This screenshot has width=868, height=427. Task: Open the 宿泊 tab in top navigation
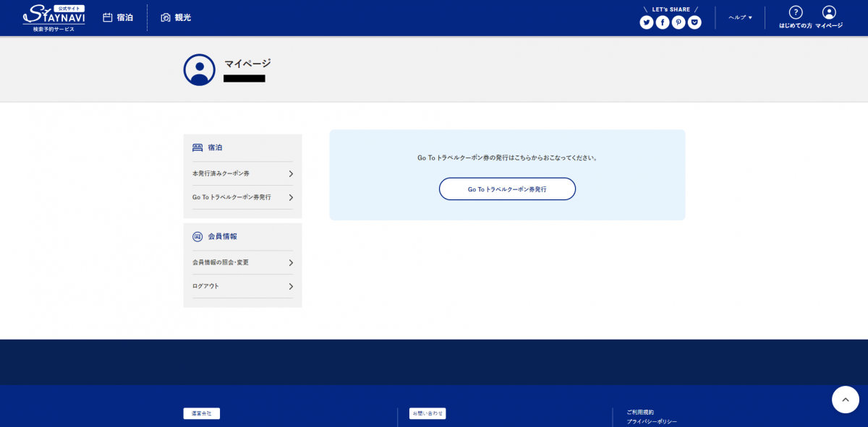(118, 17)
